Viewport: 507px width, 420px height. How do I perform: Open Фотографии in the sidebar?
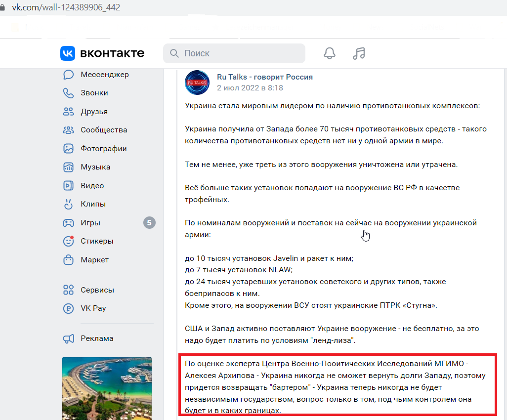pyautogui.click(x=104, y=149)
